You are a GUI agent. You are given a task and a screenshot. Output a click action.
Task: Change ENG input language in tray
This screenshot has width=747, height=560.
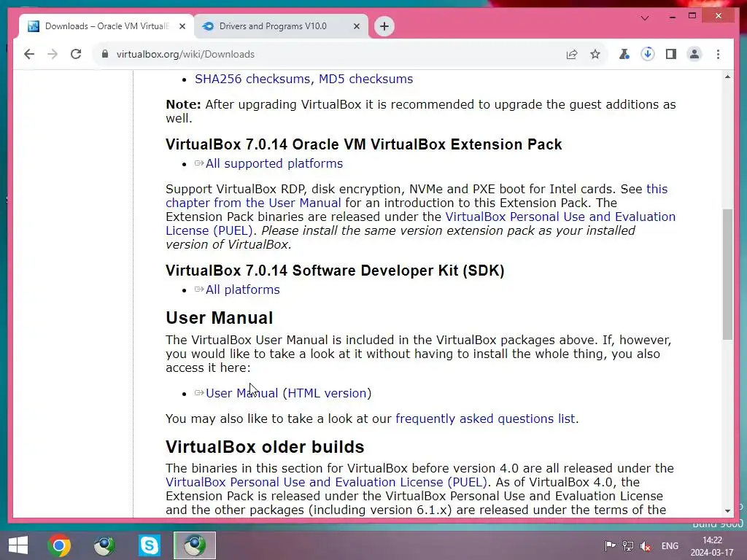[x=670, y=545]
